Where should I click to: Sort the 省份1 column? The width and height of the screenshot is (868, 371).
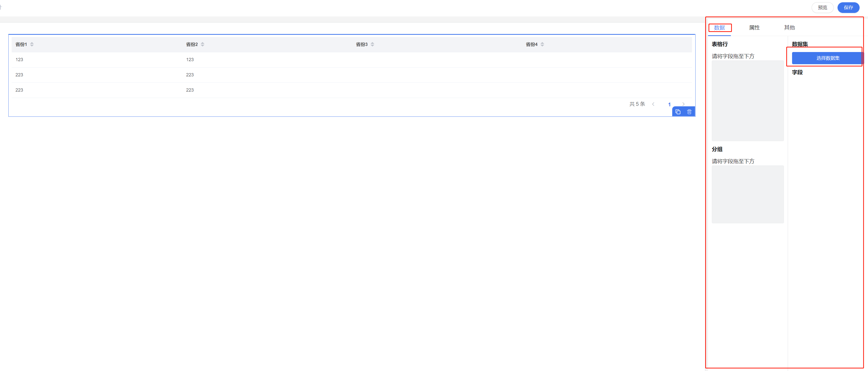tap(32, 44)
